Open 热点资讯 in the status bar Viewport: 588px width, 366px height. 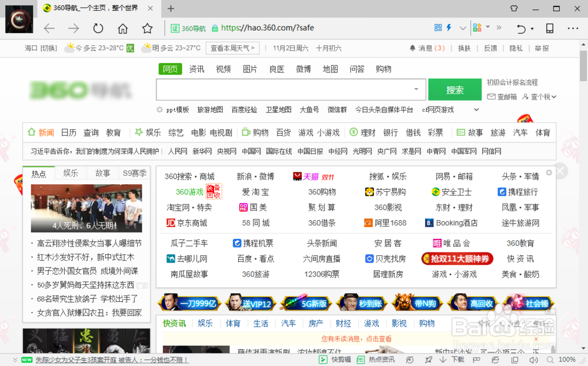point(376,360)
